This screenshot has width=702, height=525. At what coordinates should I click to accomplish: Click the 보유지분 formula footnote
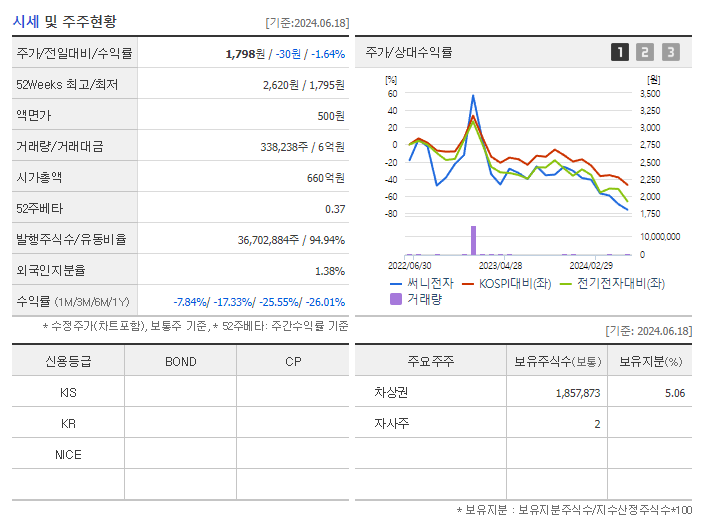point(574,510)
